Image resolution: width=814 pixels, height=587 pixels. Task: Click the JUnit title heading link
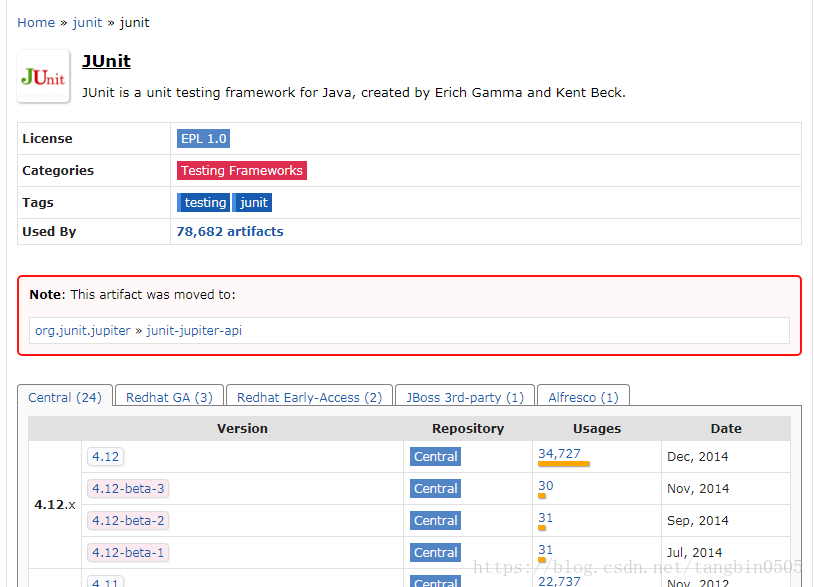[106, 61]
